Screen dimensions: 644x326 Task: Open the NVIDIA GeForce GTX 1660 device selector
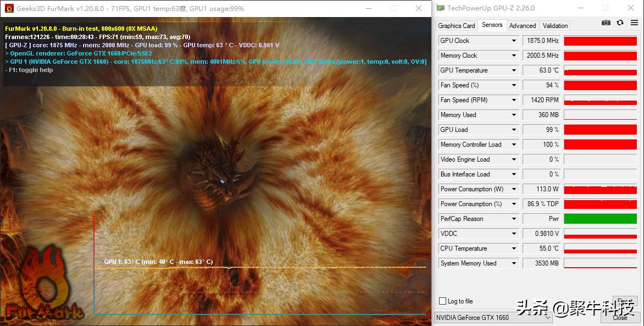coord(493,317)
